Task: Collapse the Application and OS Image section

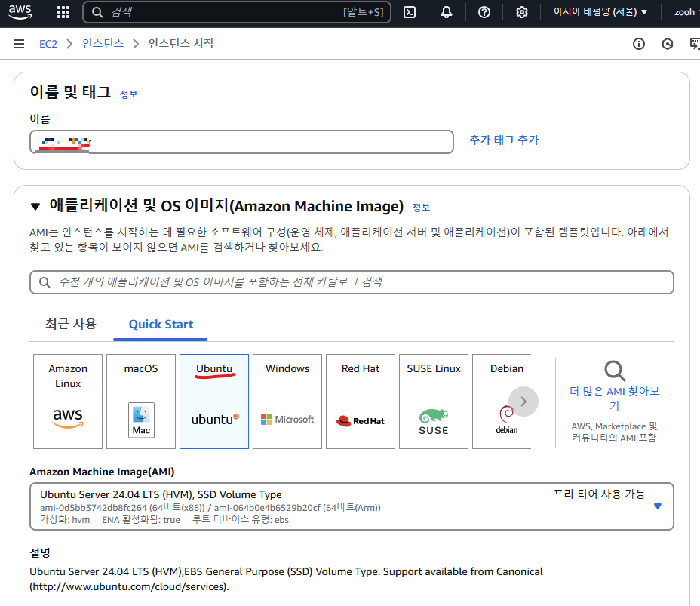Action: click(x=35, y=206)
